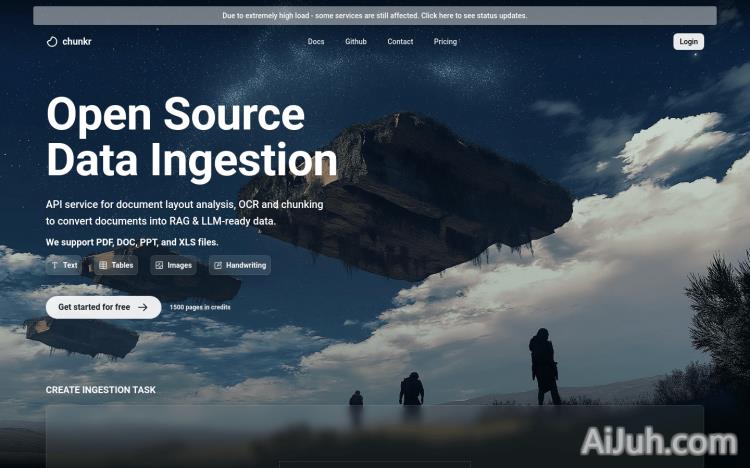Select the Handwriting feature tag label
750x468 pixels.
[245, 265]
